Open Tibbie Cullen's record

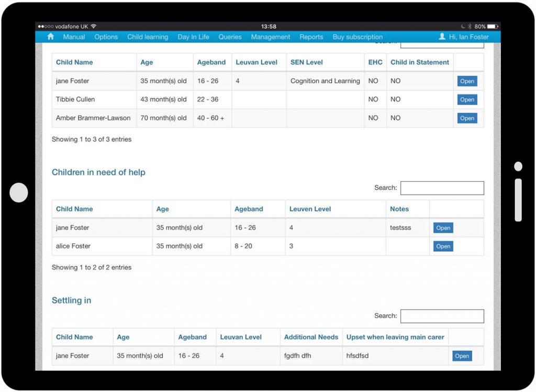(467, 100)
